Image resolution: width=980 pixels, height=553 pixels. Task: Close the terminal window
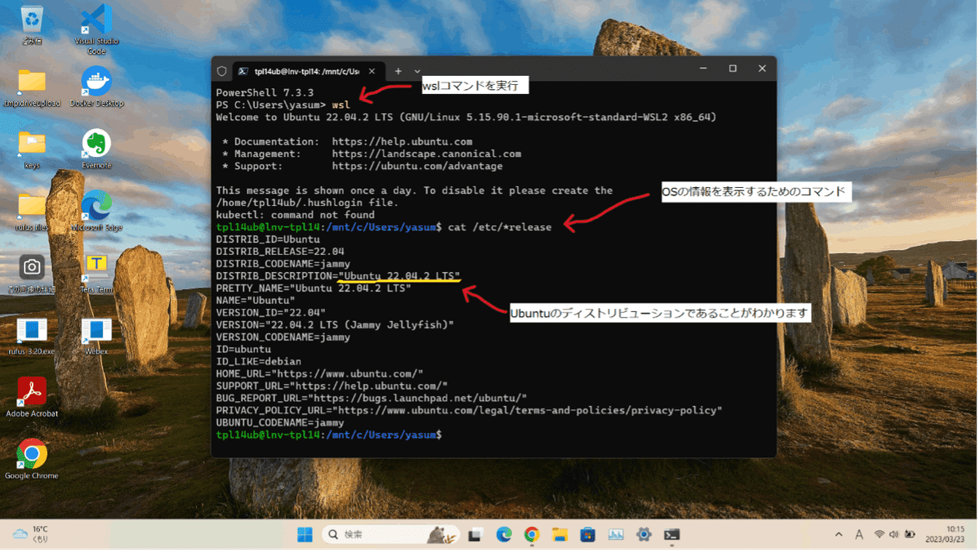click(762, 69)
